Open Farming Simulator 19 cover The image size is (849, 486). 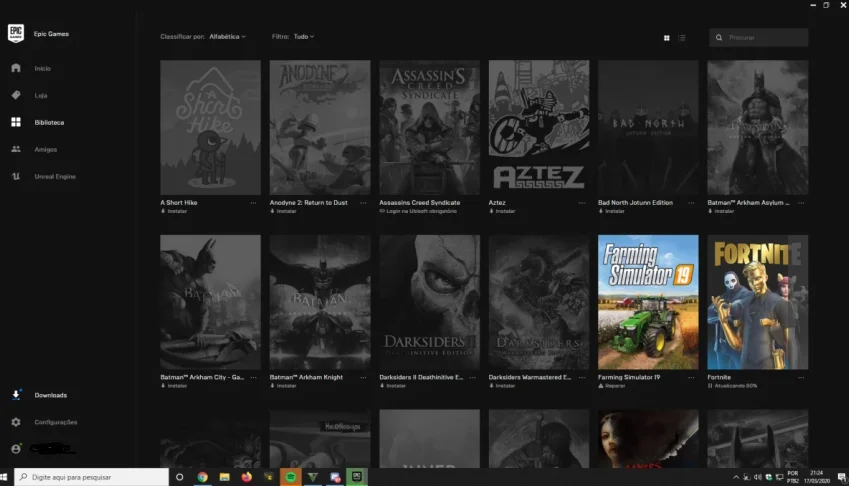pos(648,302)
